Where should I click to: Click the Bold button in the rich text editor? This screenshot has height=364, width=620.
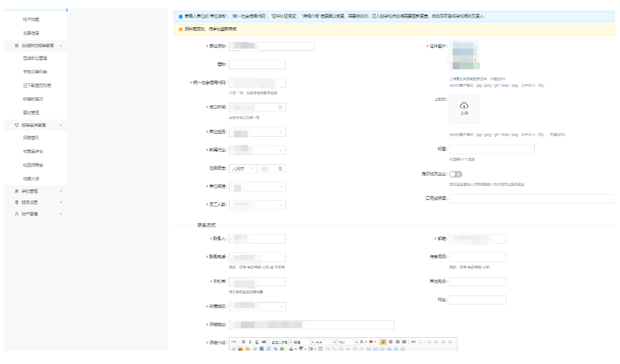(243, 342)
